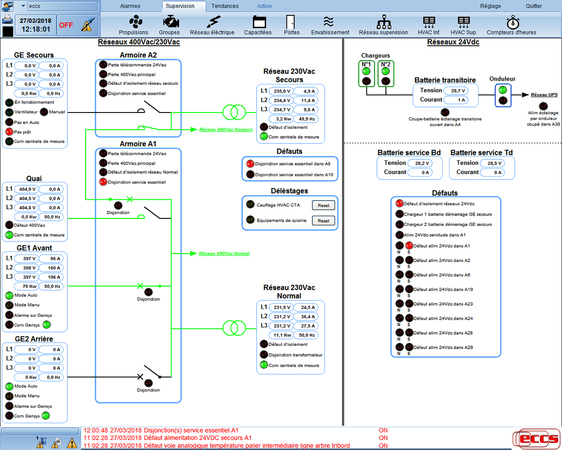Image resolution: width=562 pixels, height=450 pixels.
Task: Click the eccs logo
Action: (x=537, y=438)
